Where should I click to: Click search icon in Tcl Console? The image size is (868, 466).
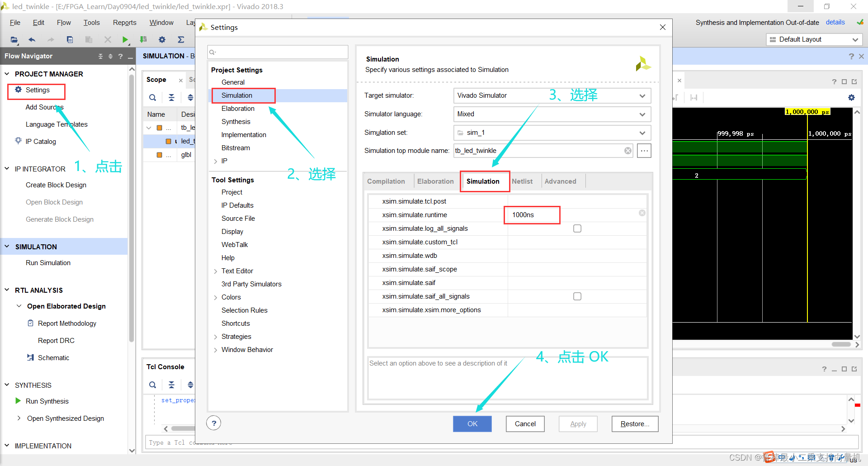pos(153,385)
